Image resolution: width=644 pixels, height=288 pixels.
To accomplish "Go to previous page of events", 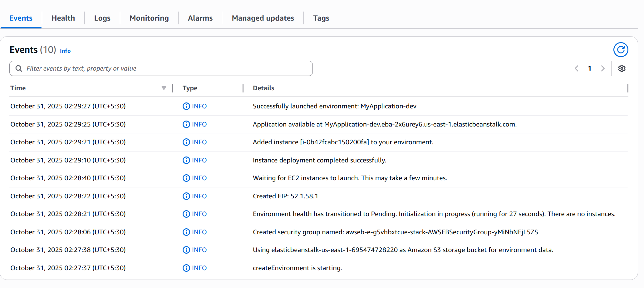I will pyautogui.click(x=577, y=68).
